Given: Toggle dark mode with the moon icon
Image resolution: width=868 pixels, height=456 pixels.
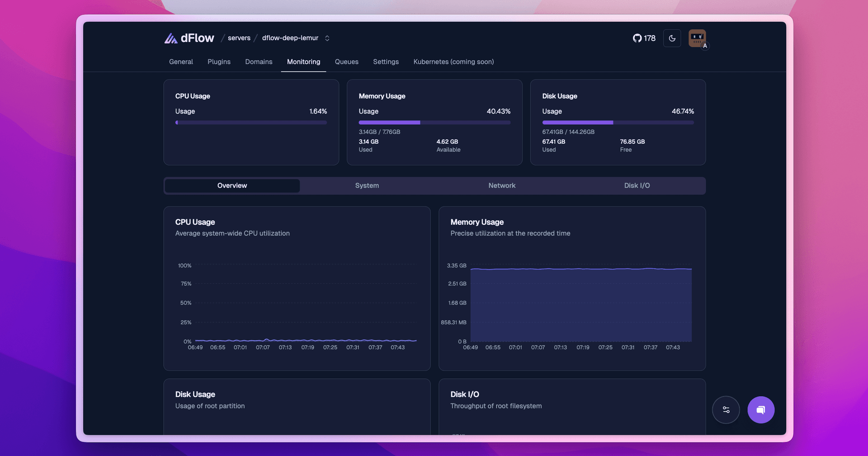Looking at the screenshot, I should click(x=672, y=38).
